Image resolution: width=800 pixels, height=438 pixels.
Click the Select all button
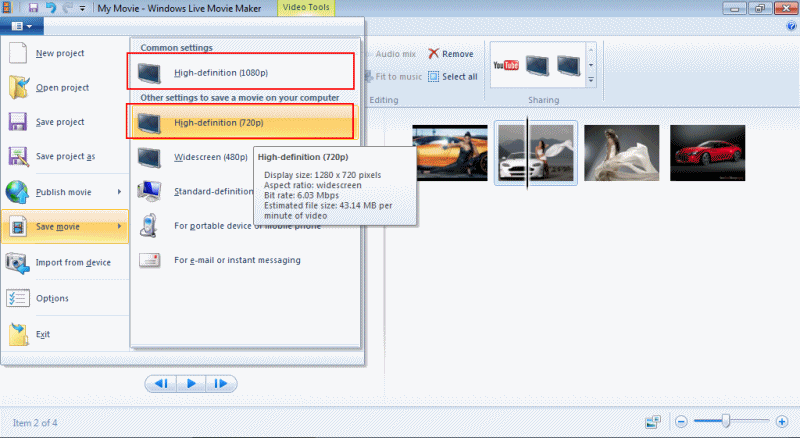pos(453,77)
